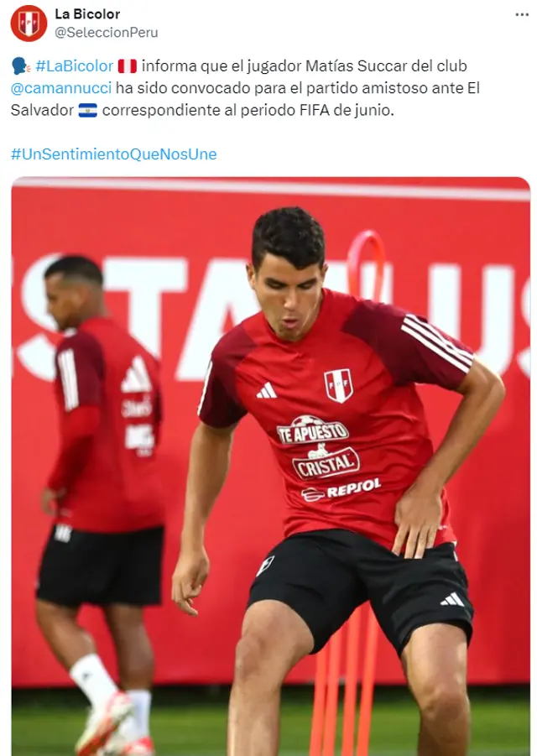Follow the #LaBicolor hashtag
The height and width of the screenshot is (756, 537).
pyautogui.click(x=74, y=65)
